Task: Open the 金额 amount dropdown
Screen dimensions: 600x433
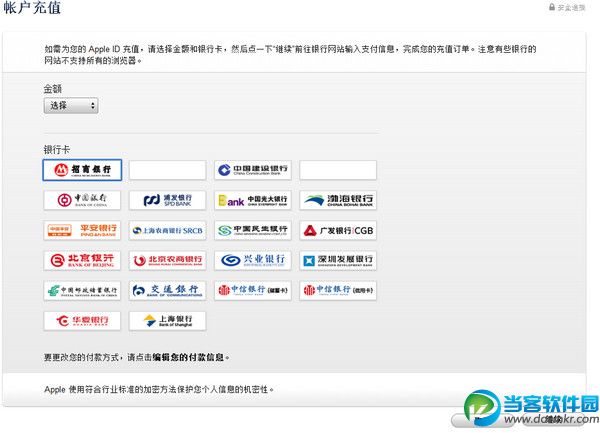Action: point(71,106)
